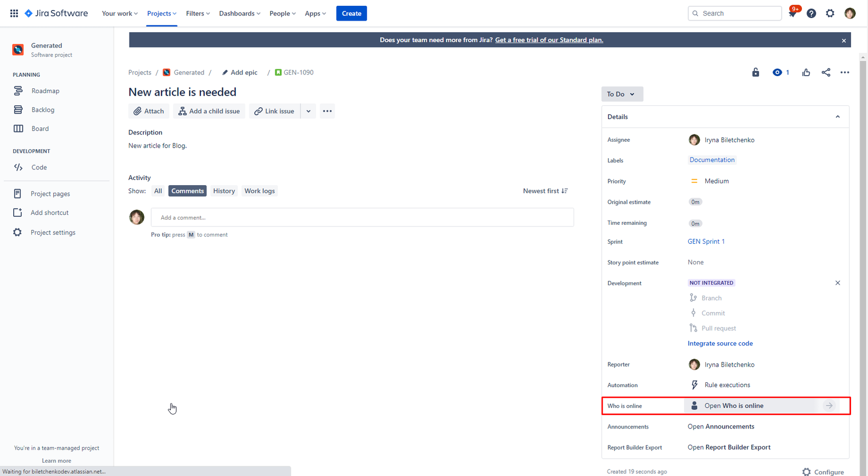This screenshot has height=476, width=868.
Task: Close the Development section with X
Action: click(838, 283)
